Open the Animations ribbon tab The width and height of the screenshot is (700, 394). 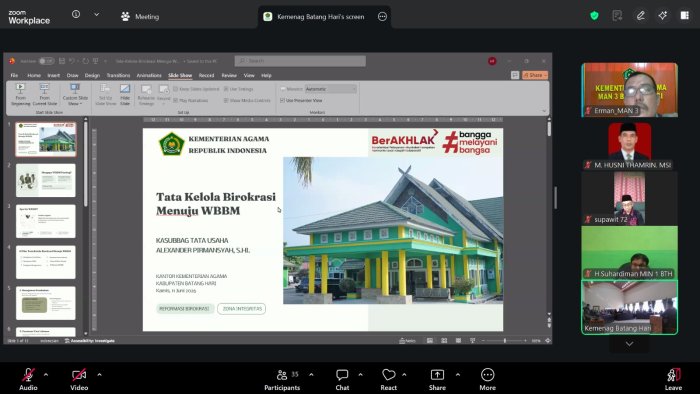[x=149, y=75]
